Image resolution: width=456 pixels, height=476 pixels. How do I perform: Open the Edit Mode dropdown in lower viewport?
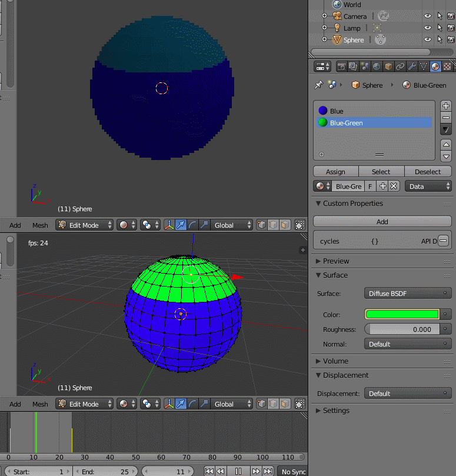coord(84,404)
